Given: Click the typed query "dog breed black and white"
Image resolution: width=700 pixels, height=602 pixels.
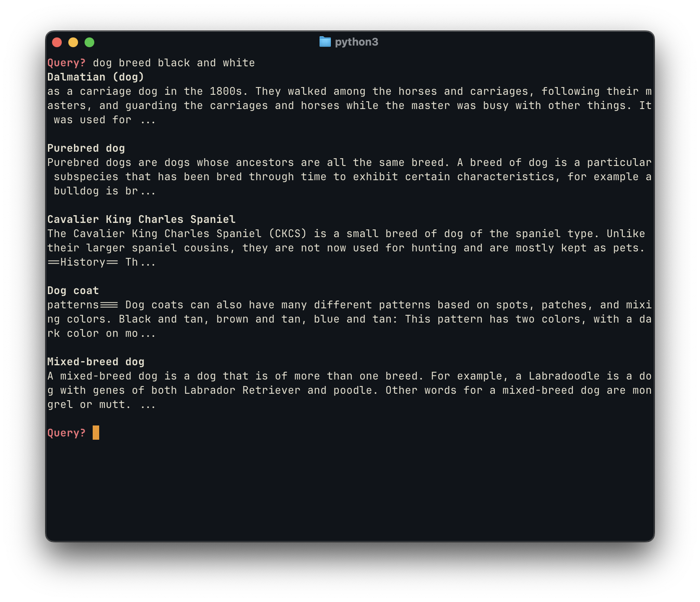Looking at the screenshot, I should tap(174, 63).
